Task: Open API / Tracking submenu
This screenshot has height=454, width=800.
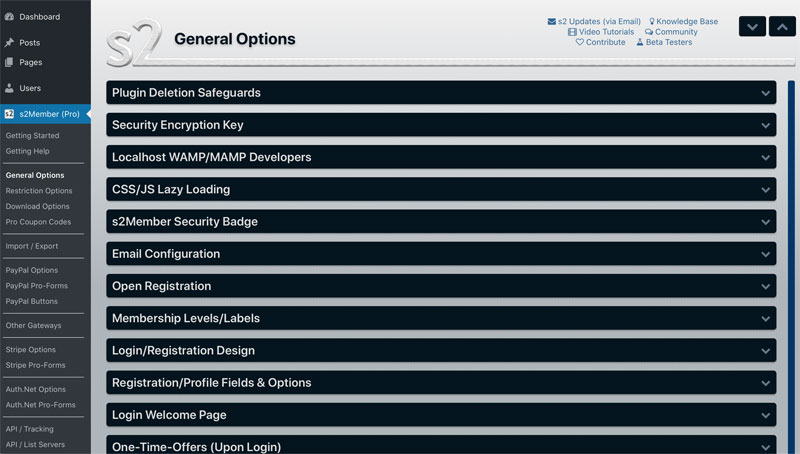Action: pyautogui.click(x=30, y=429)
